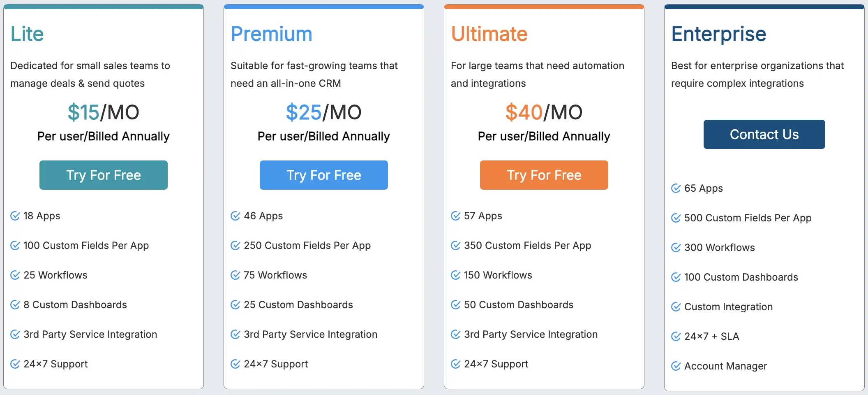The width and height of the screenshot is (868, 395).
Task: Click the check icon next to 300 Workflows
Action: click(x=676, y=247)
